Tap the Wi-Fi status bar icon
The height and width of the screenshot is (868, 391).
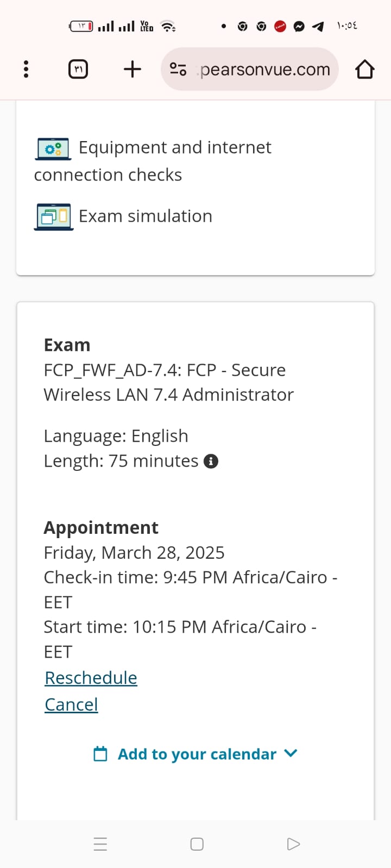(168, 26)
